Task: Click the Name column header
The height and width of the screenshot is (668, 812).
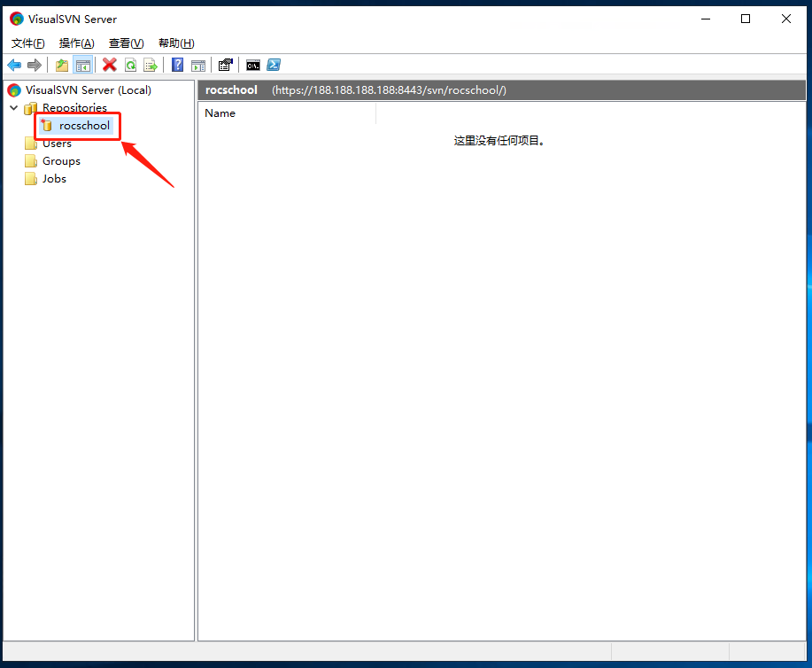Action: pos(287,113)
